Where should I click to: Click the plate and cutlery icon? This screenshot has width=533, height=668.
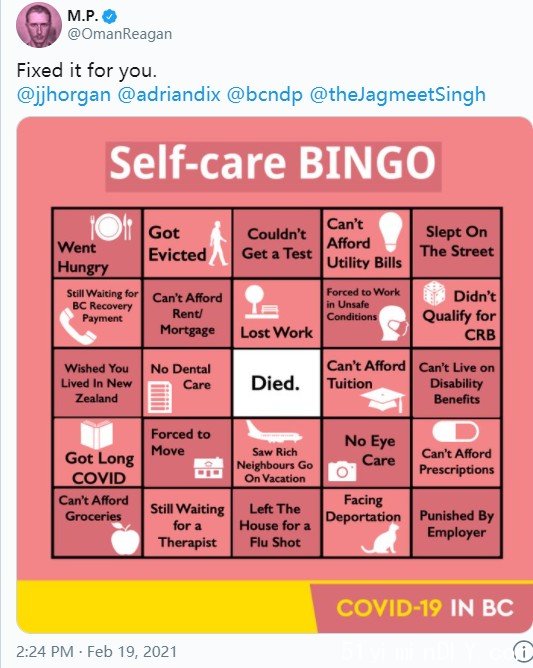click(x=111, y=227)
